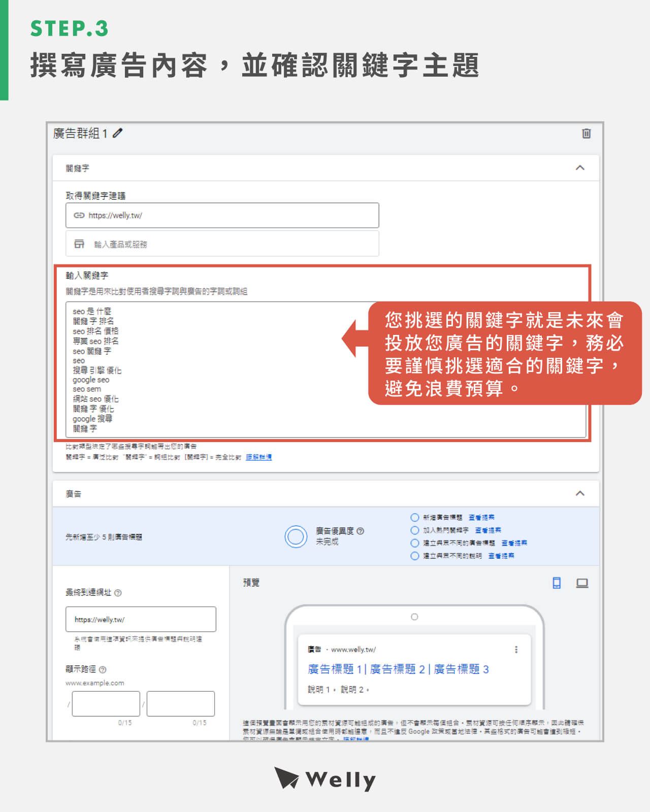The height and width of the screenshot is (812, 650).
Task: Click the help icon next to 最終到達網址
Action: tap(118, 593)
